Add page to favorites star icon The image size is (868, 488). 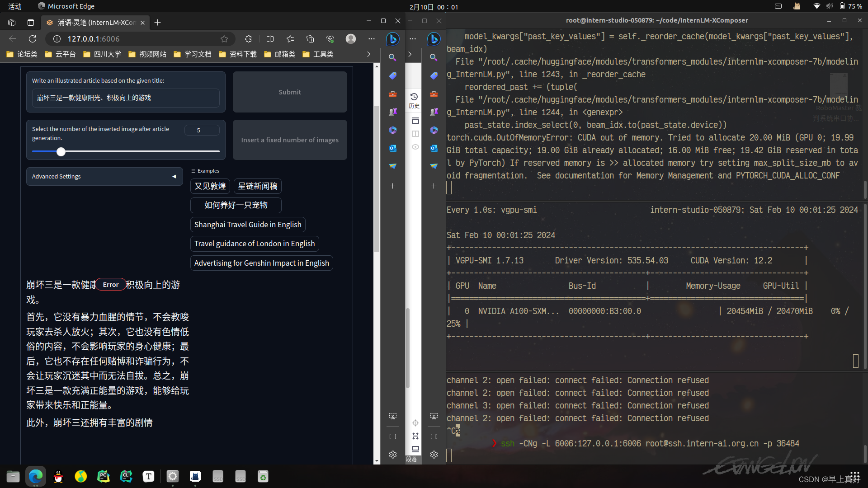[x=224, y=39]
